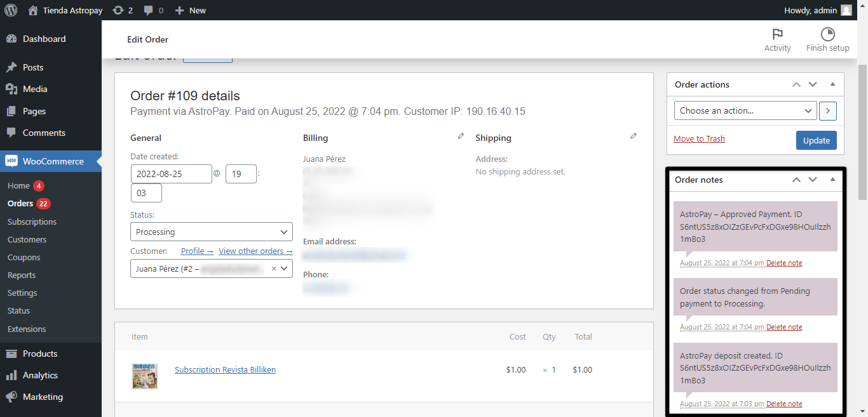Image resolution: width=868 pixels, height=417 pixels.
Task: Edit the Billing details with pencil
Action: [461, 136]
